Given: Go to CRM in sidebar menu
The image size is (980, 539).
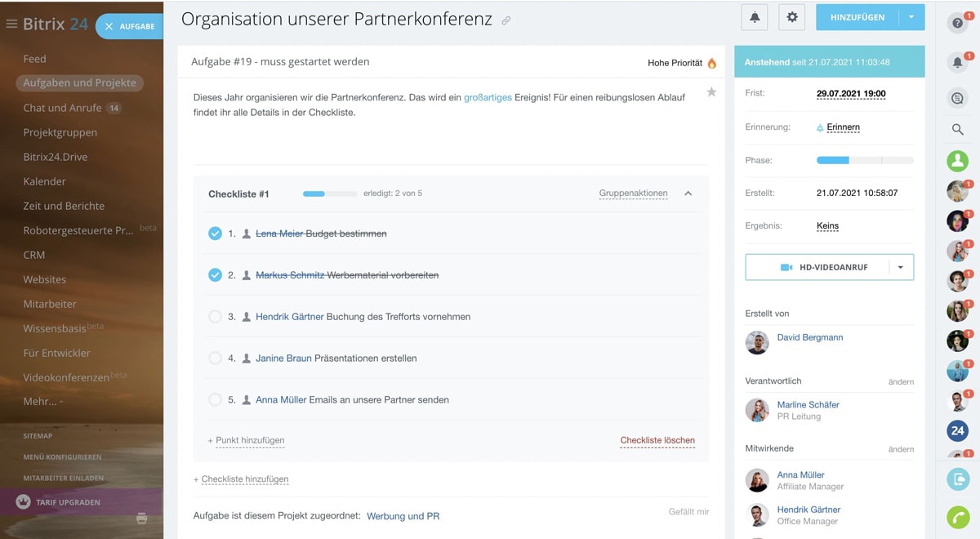Looking at the screenshot, I should 34,255.
